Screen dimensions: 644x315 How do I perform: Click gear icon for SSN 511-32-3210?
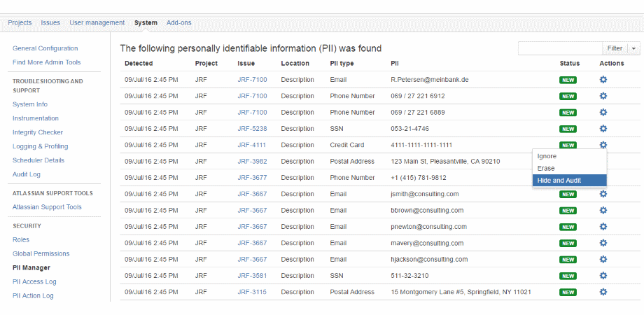(x=603, y=275)
